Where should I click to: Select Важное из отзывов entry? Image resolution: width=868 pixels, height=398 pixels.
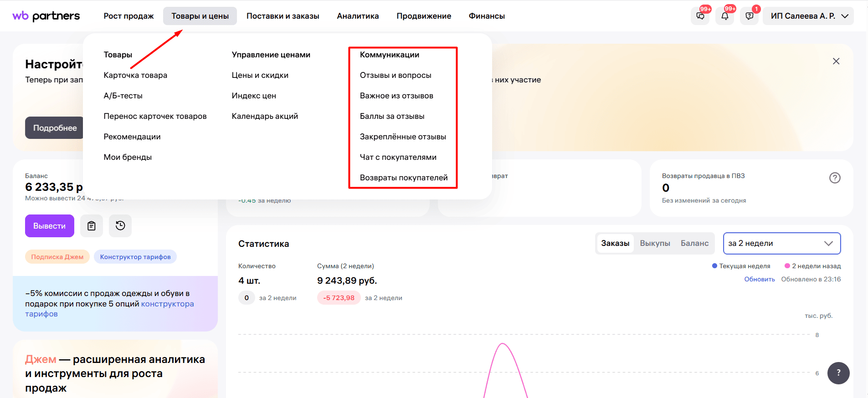[396, 96]
